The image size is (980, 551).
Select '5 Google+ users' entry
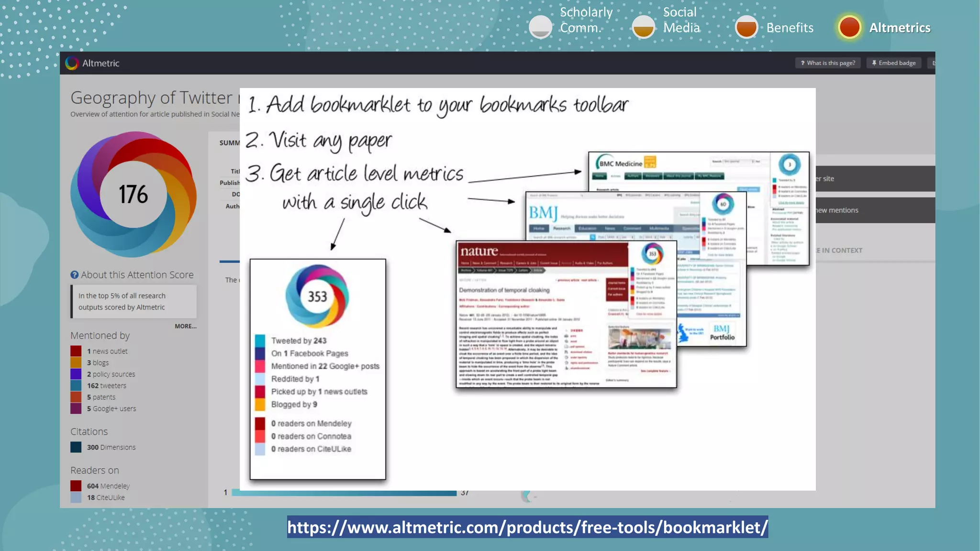pos(111,408)
